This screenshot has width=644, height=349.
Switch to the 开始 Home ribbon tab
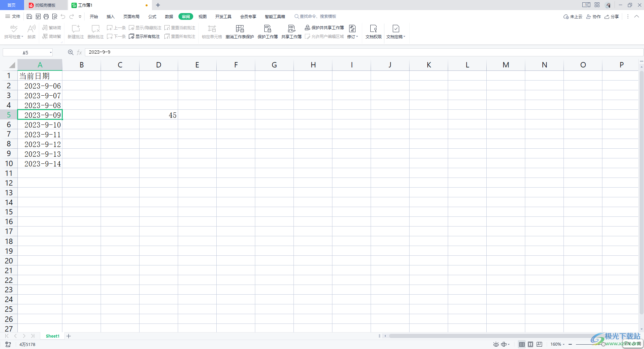(94, 16)
